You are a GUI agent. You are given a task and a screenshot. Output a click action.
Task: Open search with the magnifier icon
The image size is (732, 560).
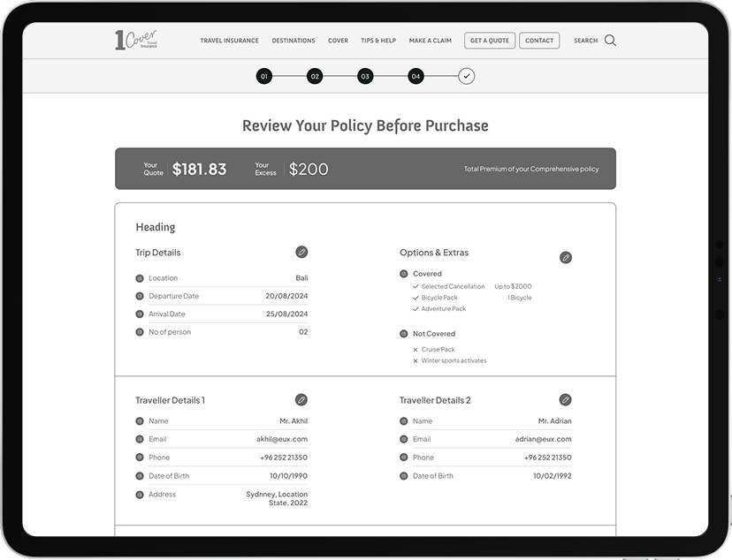[610, 41]
